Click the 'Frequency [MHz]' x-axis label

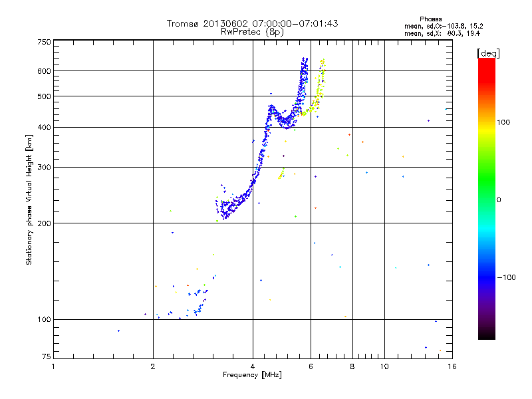(252, 375)
